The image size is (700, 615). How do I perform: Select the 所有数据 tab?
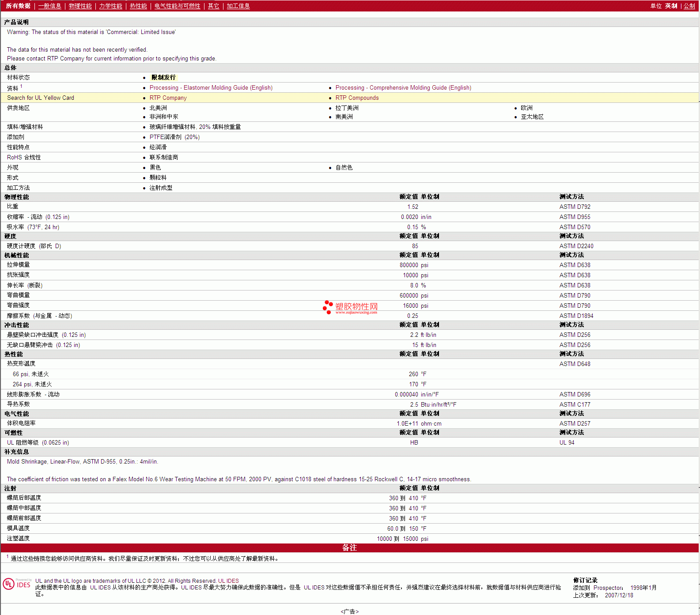coord(18,6)
